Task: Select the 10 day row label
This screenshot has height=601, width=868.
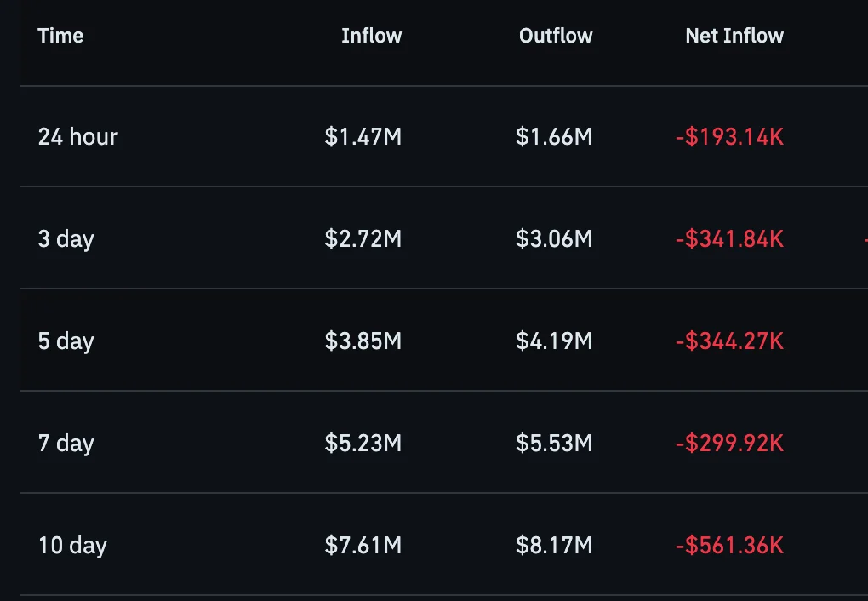Action: (x=72, y=546)
